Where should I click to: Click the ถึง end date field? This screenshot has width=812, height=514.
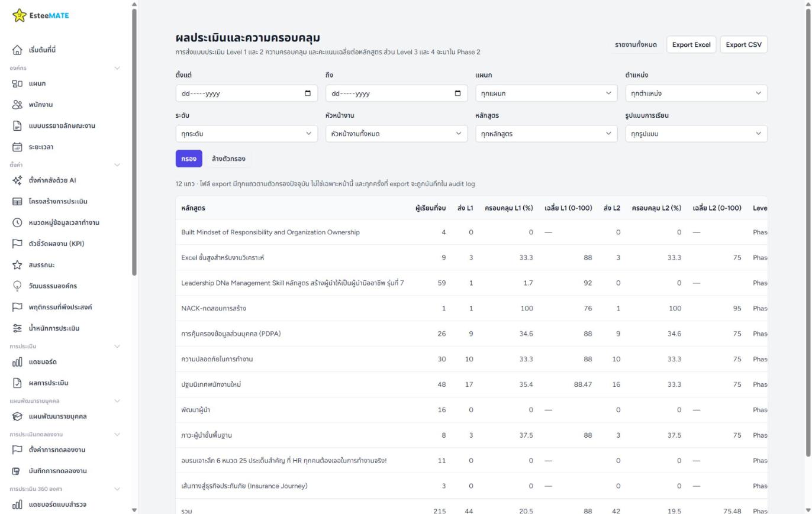(x=397, y=93)
